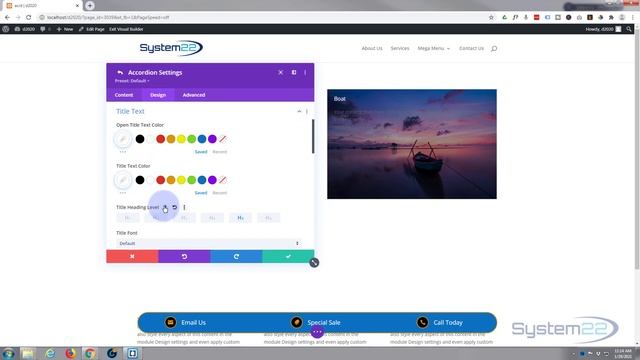Open the New menu in admin bar
Viewport: 640px width, 360px height.
click(x=65, y=29)
